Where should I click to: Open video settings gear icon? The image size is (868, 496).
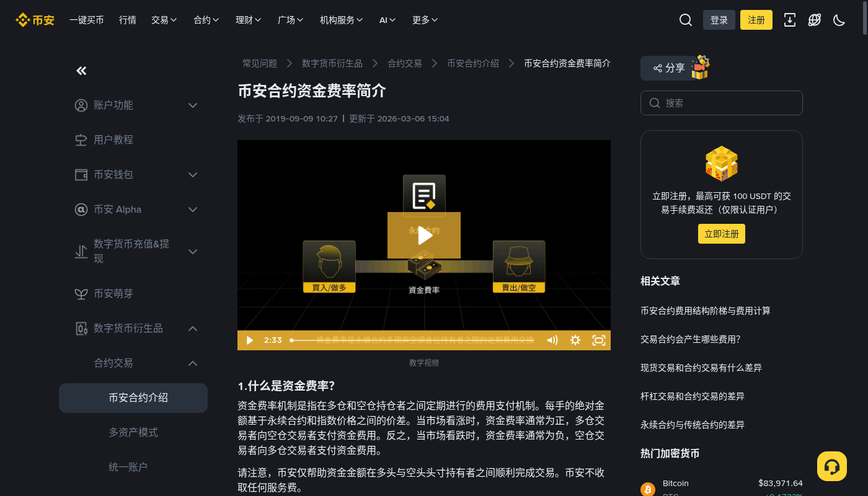pos(575,340)
